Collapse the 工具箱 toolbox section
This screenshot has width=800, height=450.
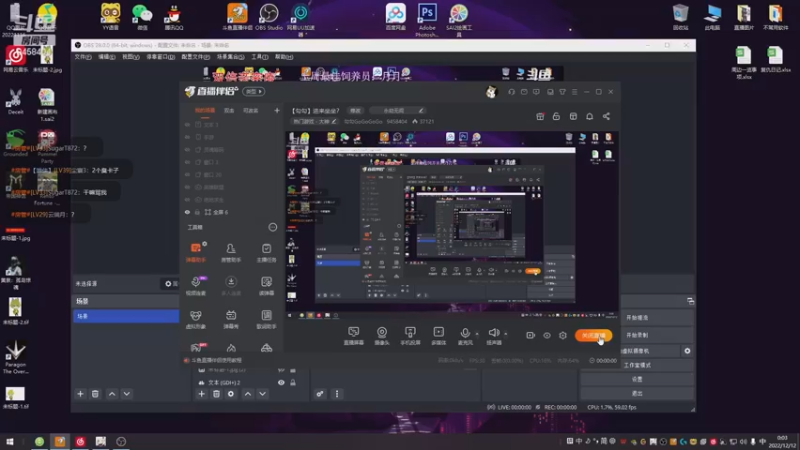tap(272, 227)
